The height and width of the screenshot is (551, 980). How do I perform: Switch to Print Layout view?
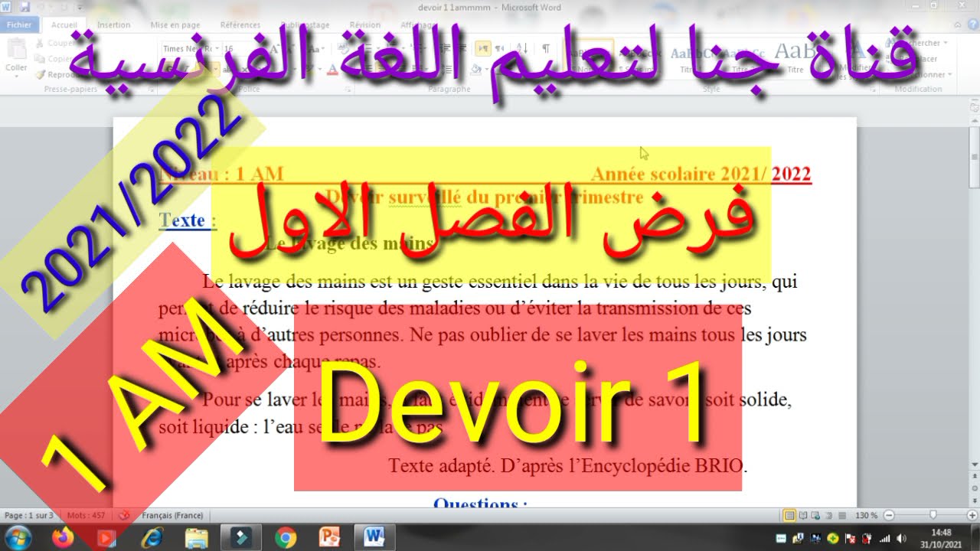[x=790, y=515]
